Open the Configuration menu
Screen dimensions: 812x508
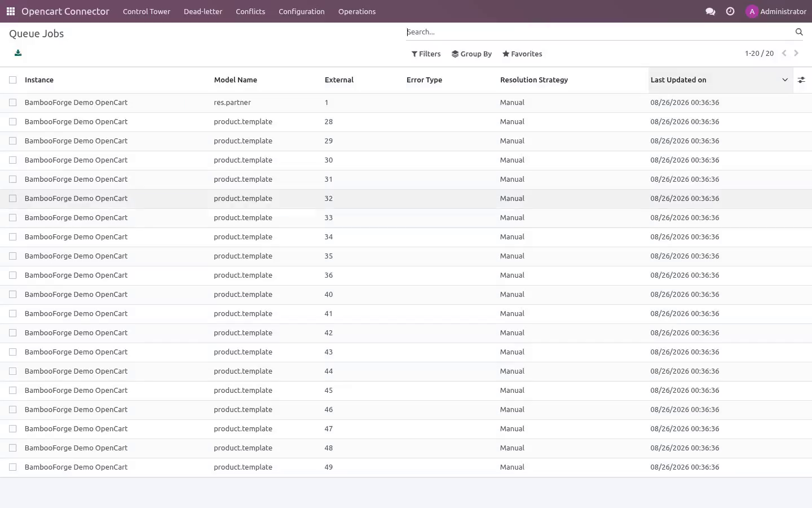tap(302, 11)
